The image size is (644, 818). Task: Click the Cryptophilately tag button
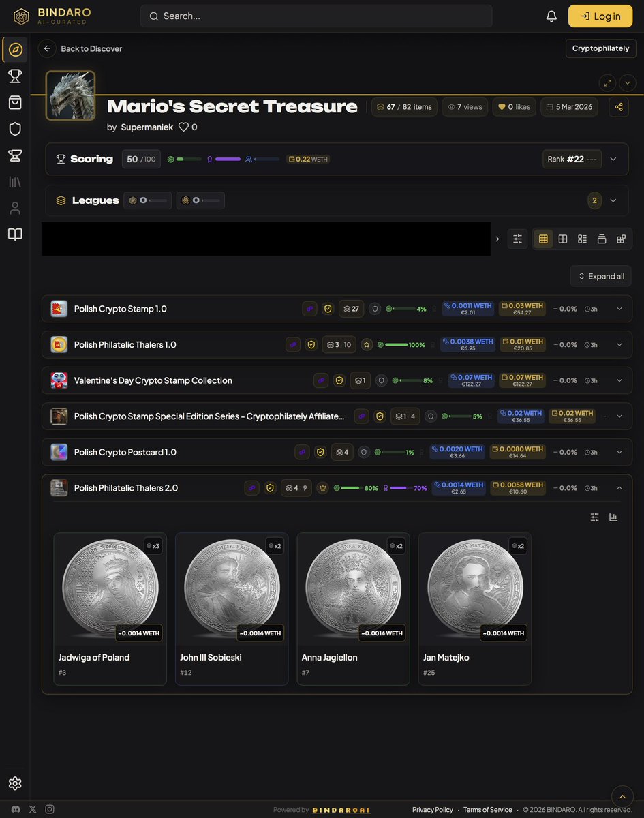[600, 48]
